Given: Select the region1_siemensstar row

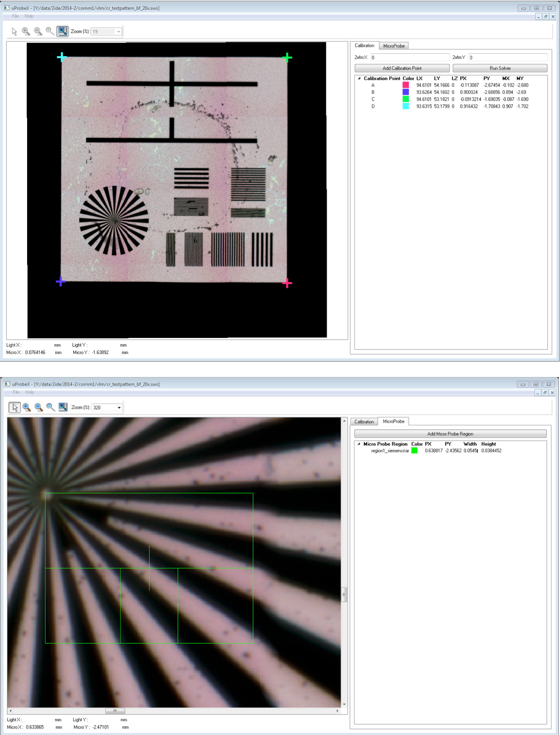Looking at the screenshot, I should click(x=450, y=451).
